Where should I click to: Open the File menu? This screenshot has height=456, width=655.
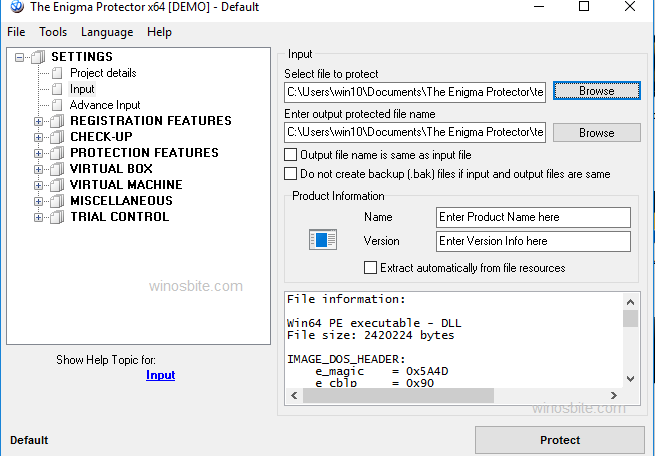click(x=16, y=32)
